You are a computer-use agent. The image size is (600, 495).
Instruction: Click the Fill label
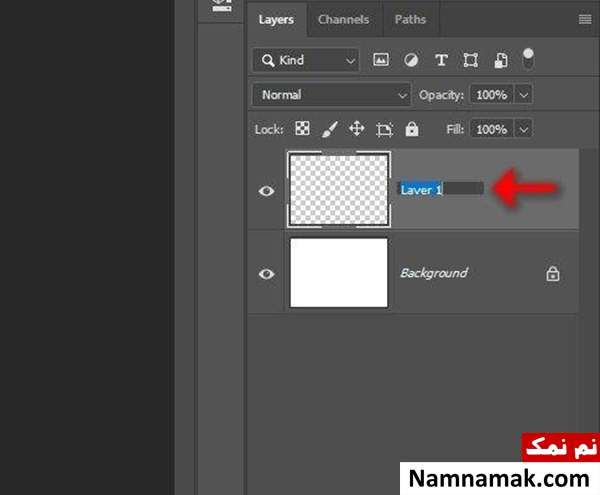(455, 129)
